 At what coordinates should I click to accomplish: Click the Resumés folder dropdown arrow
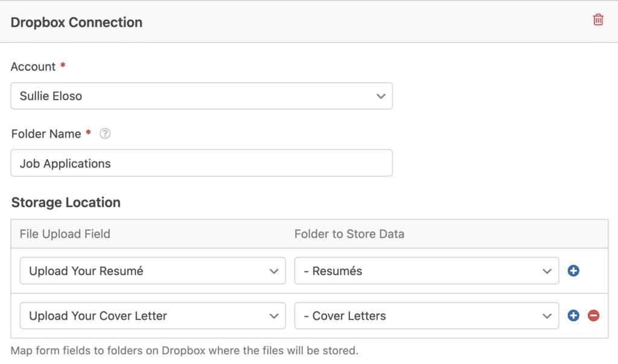(547, 270)
